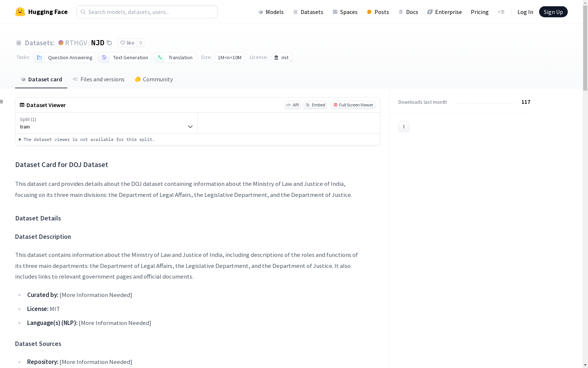Open the Community tab
Image resolution: width=588 pixels, height=368 pixels.
click(154, 79)
